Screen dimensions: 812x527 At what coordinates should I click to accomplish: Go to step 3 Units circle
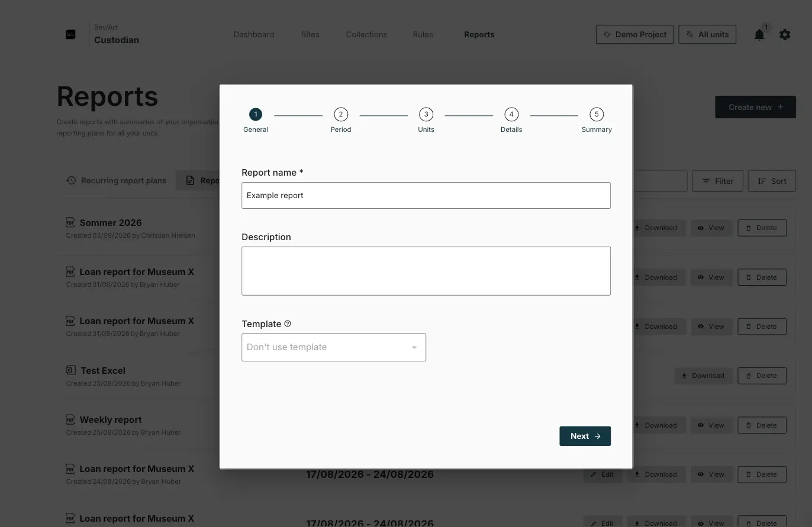426,114
